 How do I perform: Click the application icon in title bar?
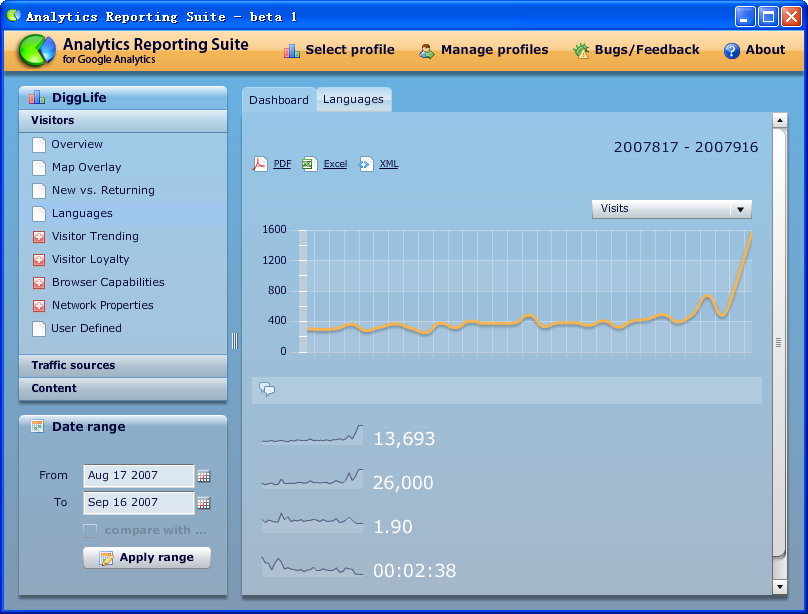[x=13, y=16]
